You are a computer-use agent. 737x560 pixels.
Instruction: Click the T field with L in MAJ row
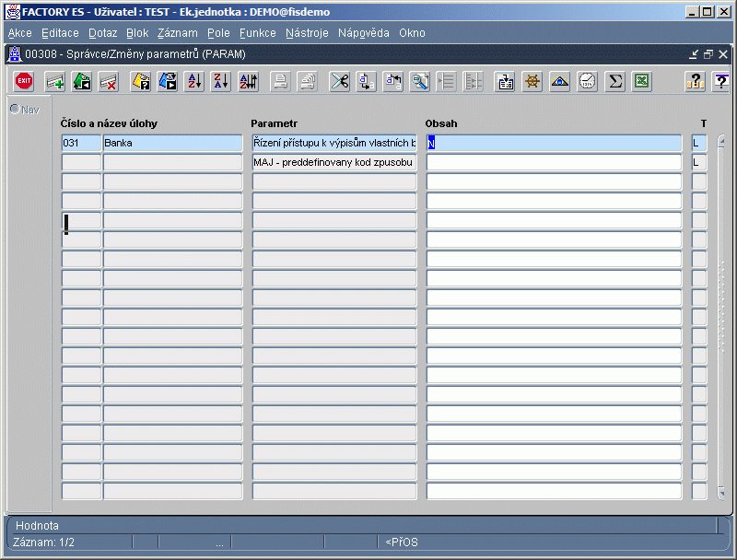[x=699, y=162]
